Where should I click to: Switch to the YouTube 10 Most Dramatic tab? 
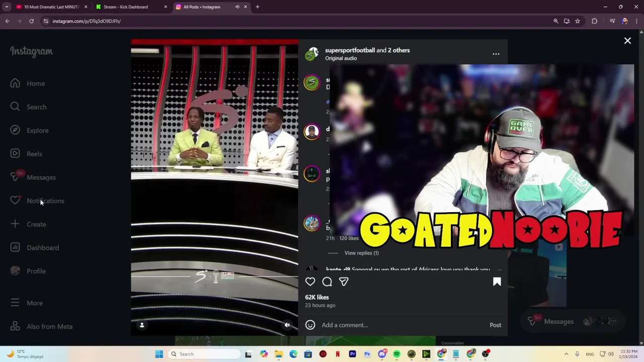pyautogui.click(x=51, y=7)
